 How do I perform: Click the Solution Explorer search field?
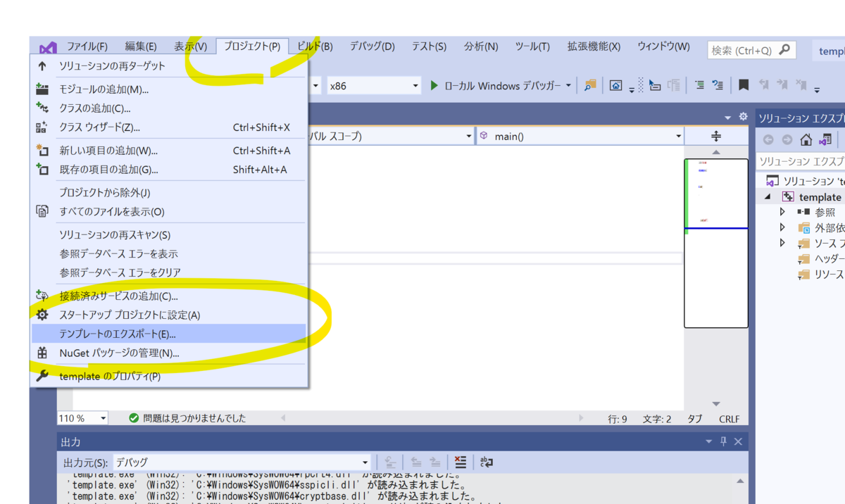click(801, 161)
